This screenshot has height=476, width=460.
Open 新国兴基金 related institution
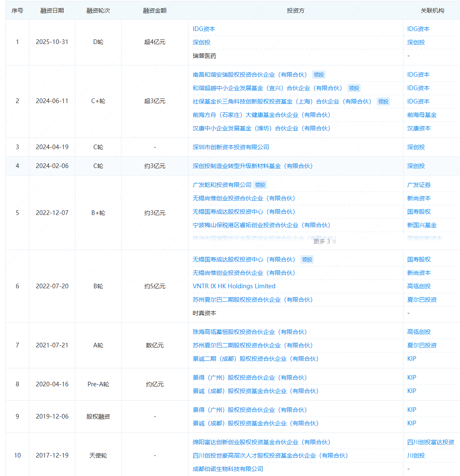[x=422, y=225]
